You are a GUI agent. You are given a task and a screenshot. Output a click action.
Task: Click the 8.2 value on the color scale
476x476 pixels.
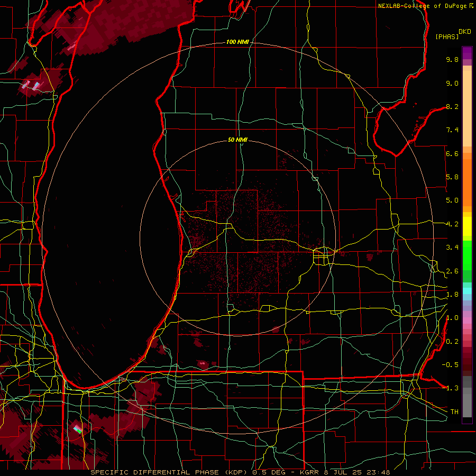(x=452, y=106)
